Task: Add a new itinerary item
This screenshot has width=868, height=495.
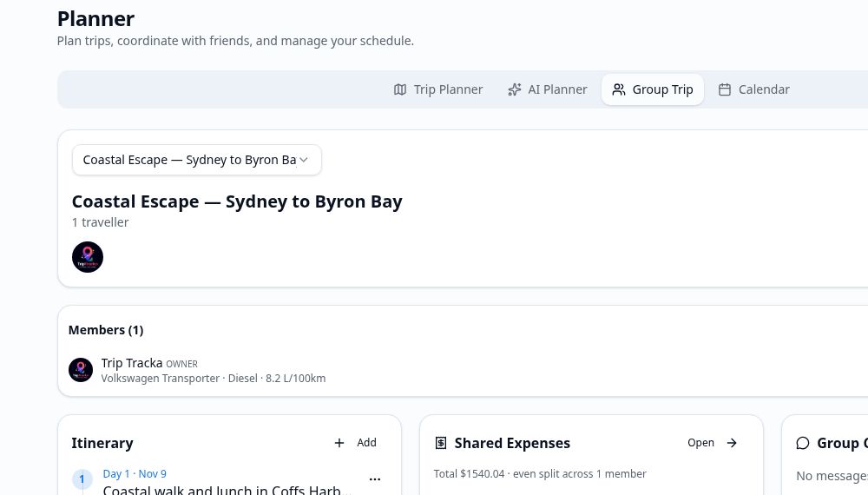Action: [355, 442]
